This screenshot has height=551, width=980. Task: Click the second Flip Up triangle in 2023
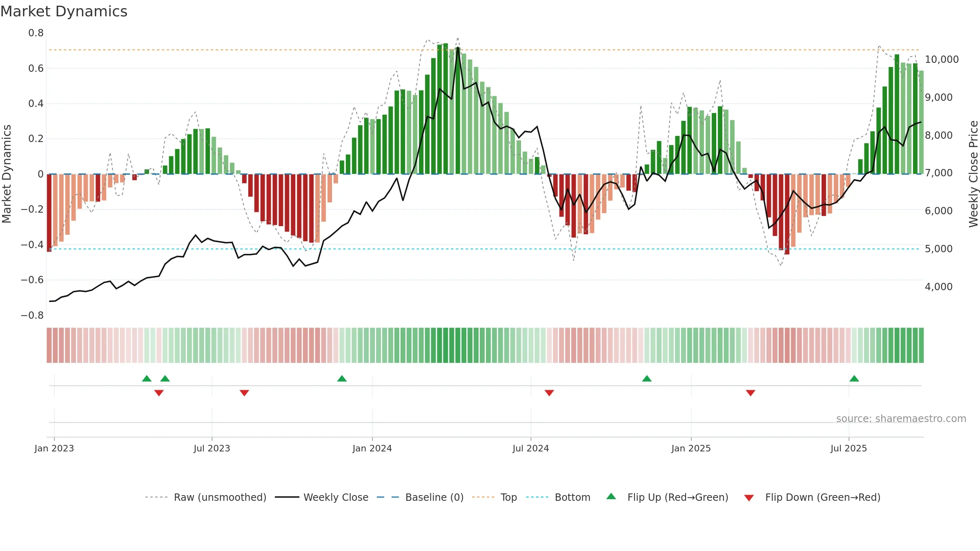click(165, 378)
